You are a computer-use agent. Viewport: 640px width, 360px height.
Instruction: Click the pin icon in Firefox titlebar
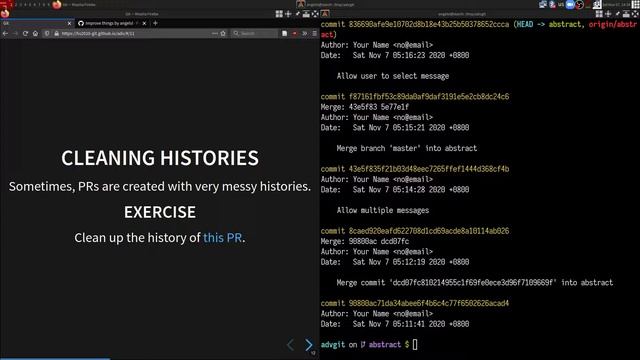[x=297, y=14]
